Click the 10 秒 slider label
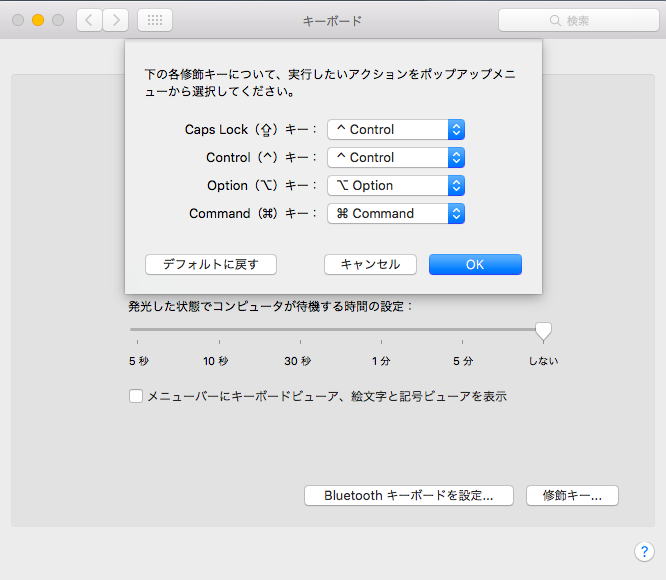666x580 pixels. click(x=216, y=361)
